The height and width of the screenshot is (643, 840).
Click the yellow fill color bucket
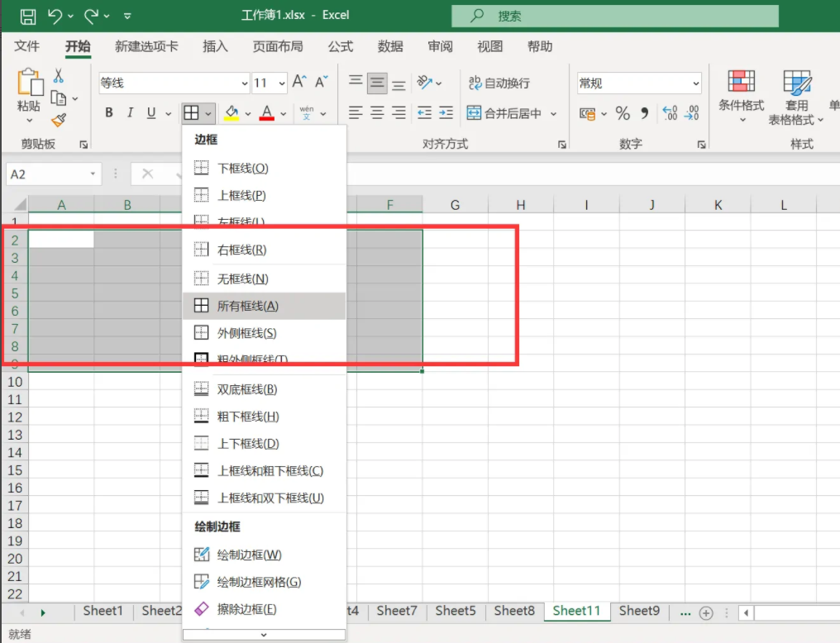(231, 113)
